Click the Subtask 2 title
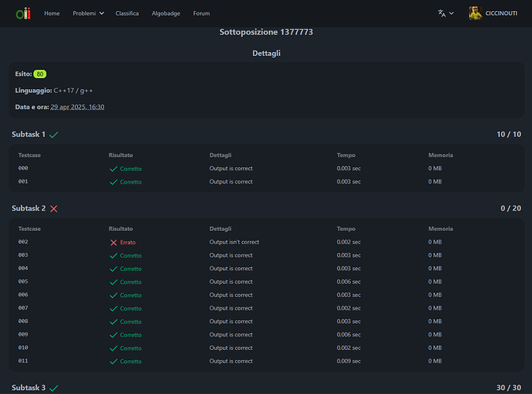532x394 pixels. [x=28, y=208]
